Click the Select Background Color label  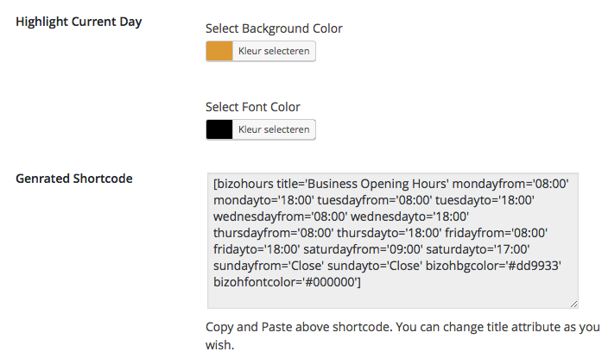pyautogui.click(x=274, y=28)
